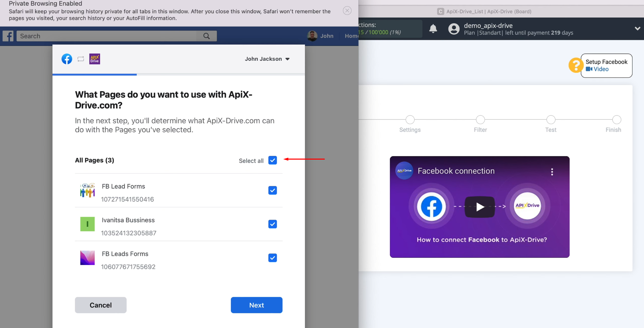Uncheck the Ivanitsa Bussiness page checkbox
The image size is (644, 328).
click(x=272, y=224)
